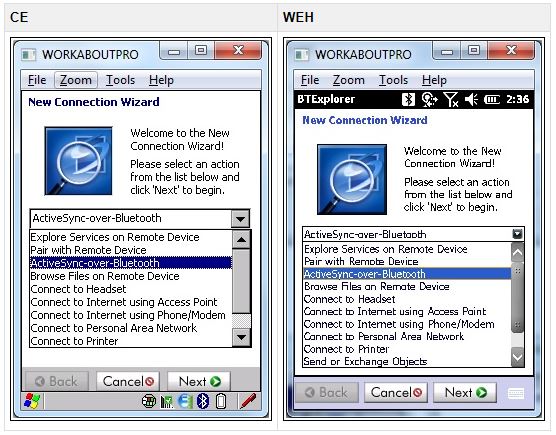Click the list scrollbar thumb in WEH
The image size is (556, 435).
[518, 297]
